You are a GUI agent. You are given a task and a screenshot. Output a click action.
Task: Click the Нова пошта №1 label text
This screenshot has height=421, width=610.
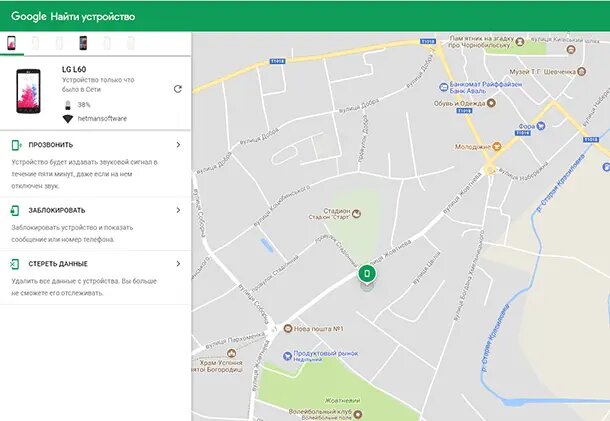[319, 329]
